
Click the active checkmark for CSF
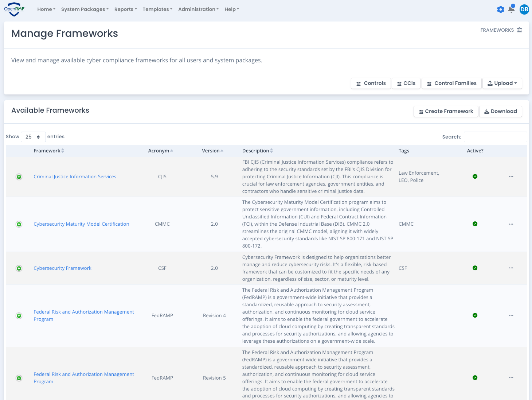(x=475, y=268)
